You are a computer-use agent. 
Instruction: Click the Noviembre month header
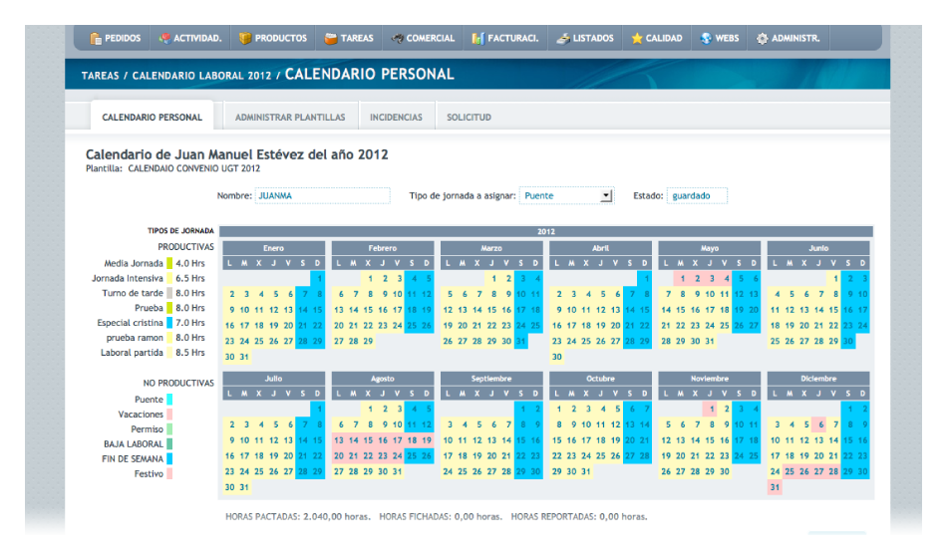(x=710, y=379)
